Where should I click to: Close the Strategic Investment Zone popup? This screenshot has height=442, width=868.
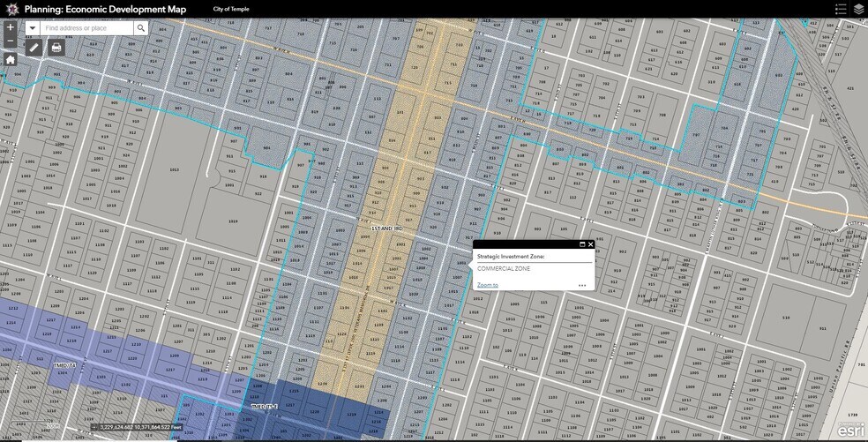pos(591,244)
